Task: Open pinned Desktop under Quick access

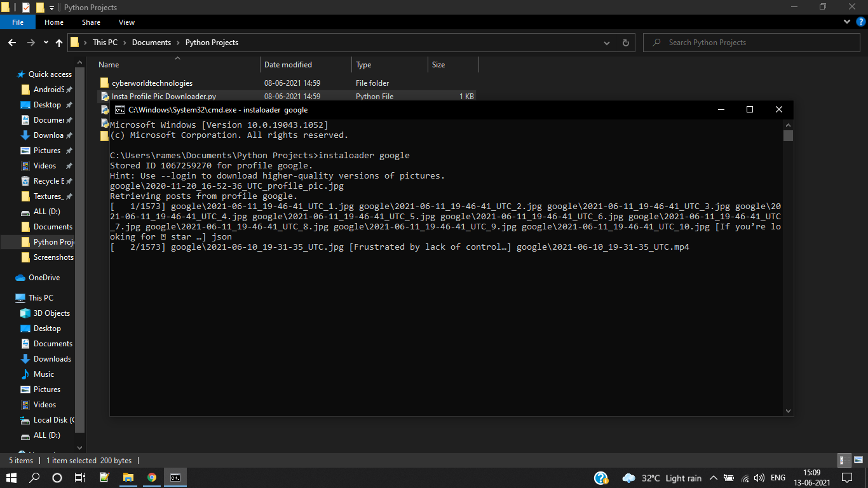Action: coord(47,105)
